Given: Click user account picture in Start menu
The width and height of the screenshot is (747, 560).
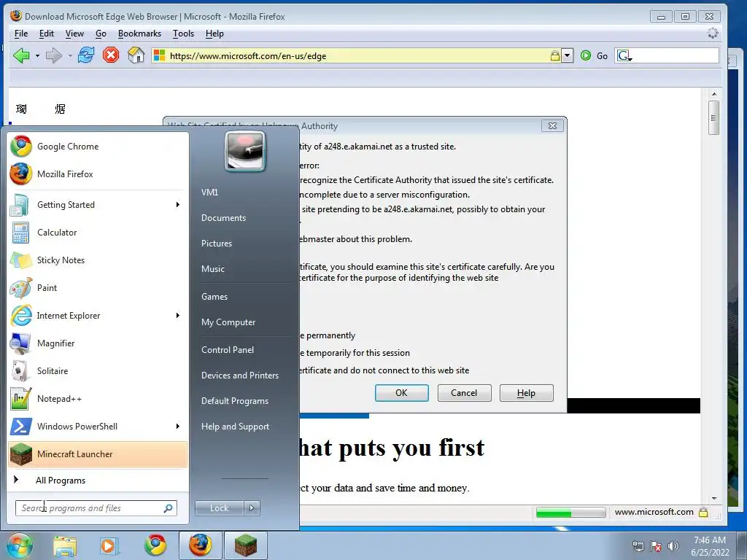Looking at the screenshot, I should click(x=245, y=152).
